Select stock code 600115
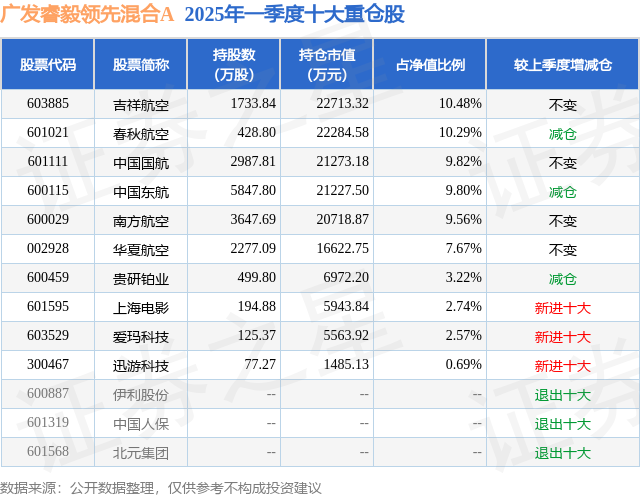 tap(48, 191)
